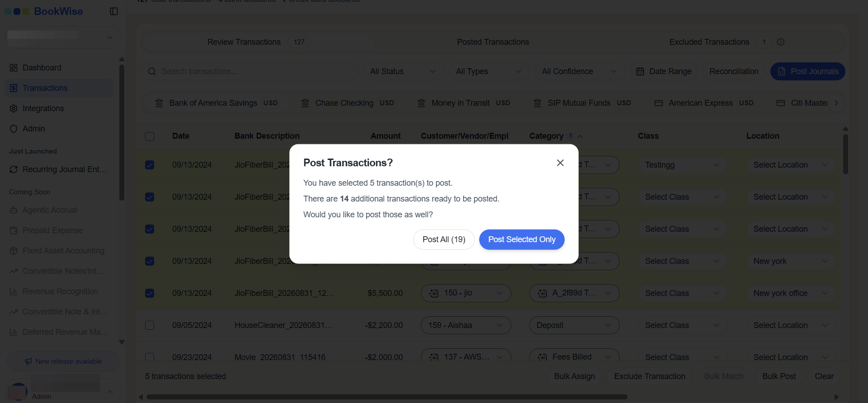Close the Post Transactions dialog
Image resolution: width=868 pixels, height=403 pixels.
click(x=560, y=163)
